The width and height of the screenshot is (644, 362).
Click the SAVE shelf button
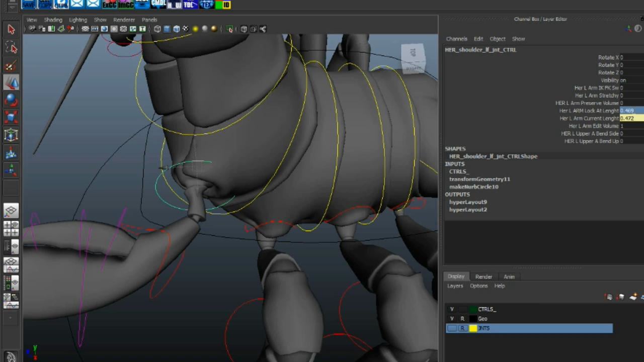[28, 5]
